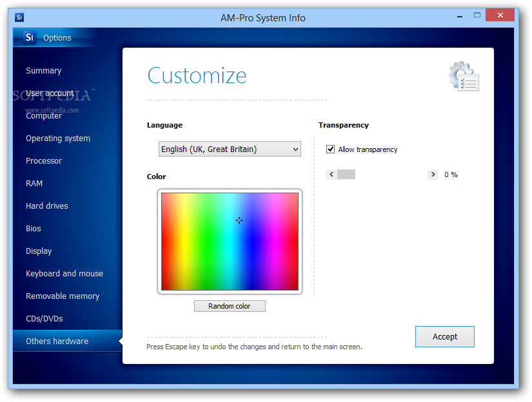Screen dimensions: 532x402
Task: Click the transparency slider left arrow
Action: coord(331,174)
